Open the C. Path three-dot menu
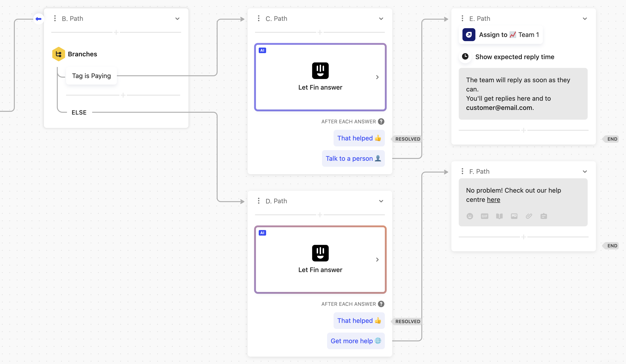The width and height of the screenshot is (626, 364). point(258,18)
